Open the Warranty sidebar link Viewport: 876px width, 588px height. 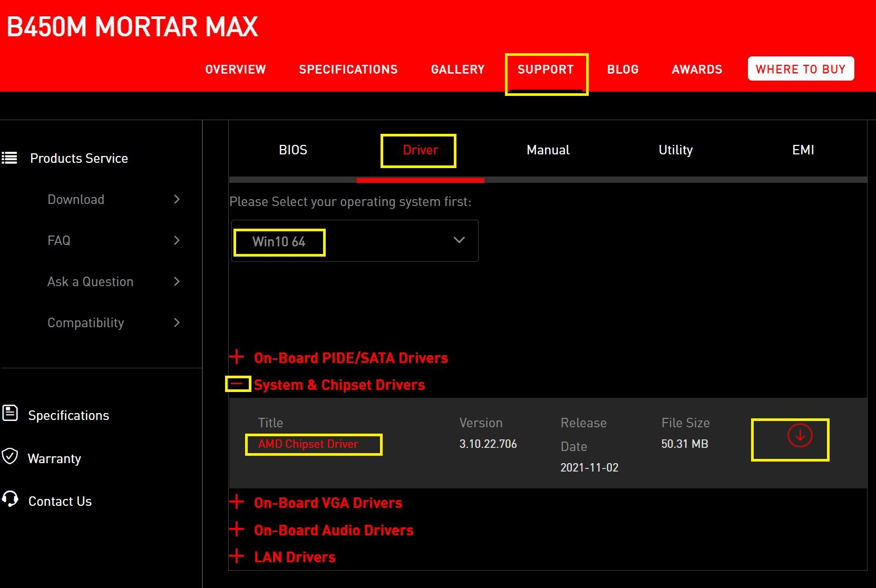pos(54,458)
